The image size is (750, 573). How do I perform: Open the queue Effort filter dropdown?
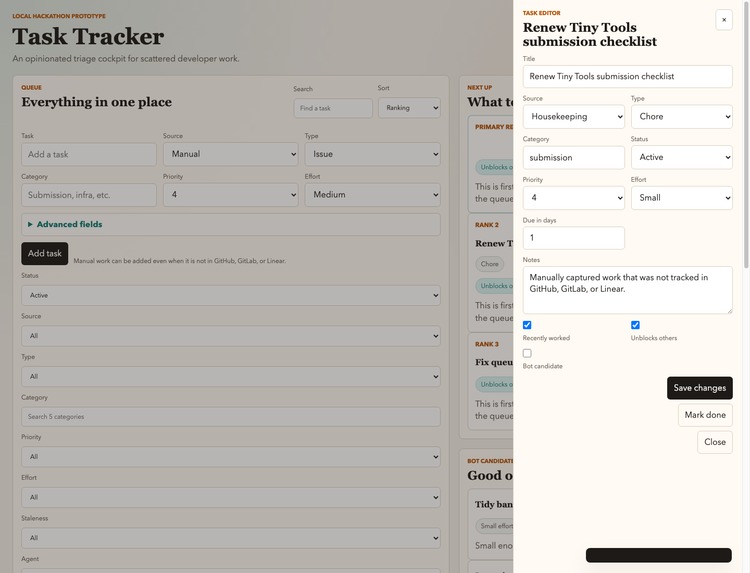click(231, 497)
